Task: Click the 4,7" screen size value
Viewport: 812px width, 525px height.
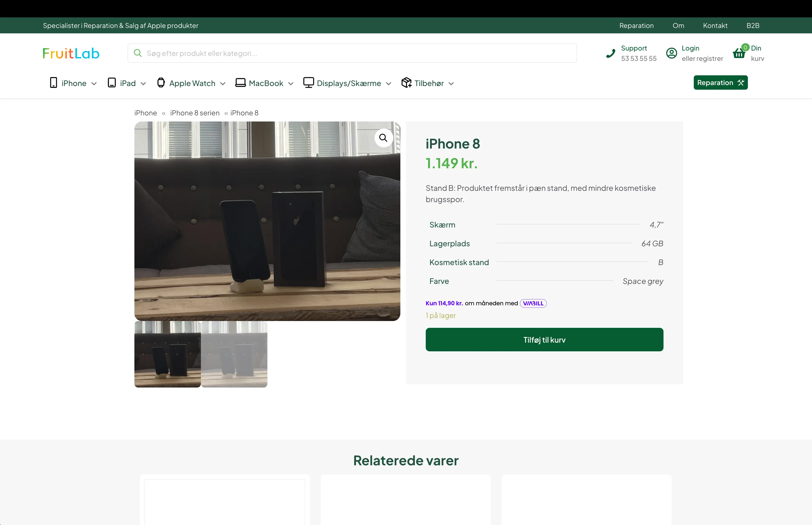Action: tap(656, 225)
